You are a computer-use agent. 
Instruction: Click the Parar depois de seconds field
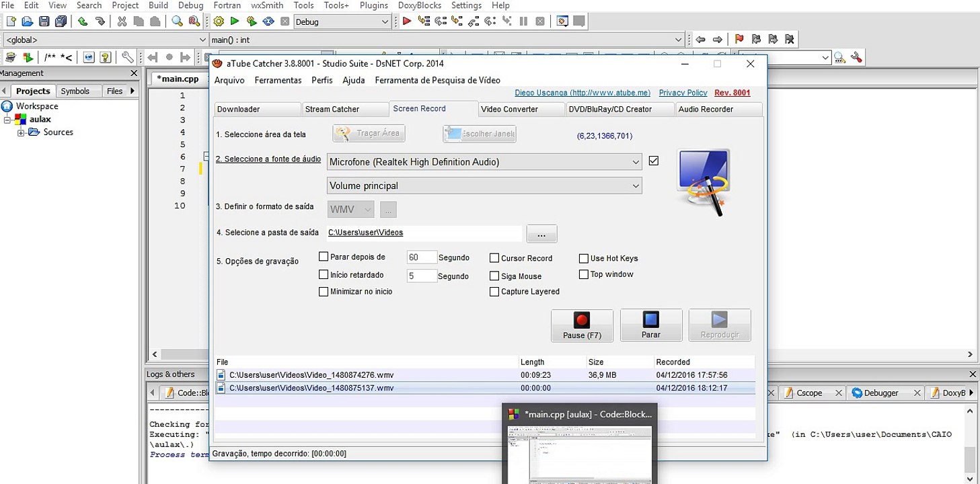422,257
